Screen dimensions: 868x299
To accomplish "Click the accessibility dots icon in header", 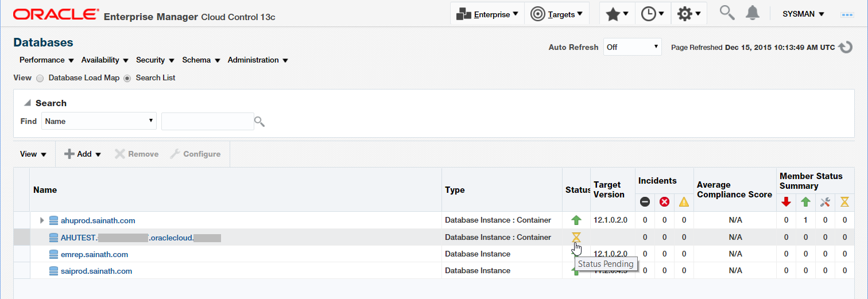I will click(x=847, y=14).
